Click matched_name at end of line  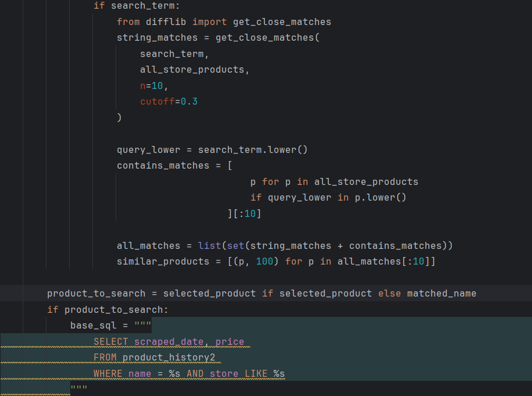pyautogui.click(x=441, y=293)
